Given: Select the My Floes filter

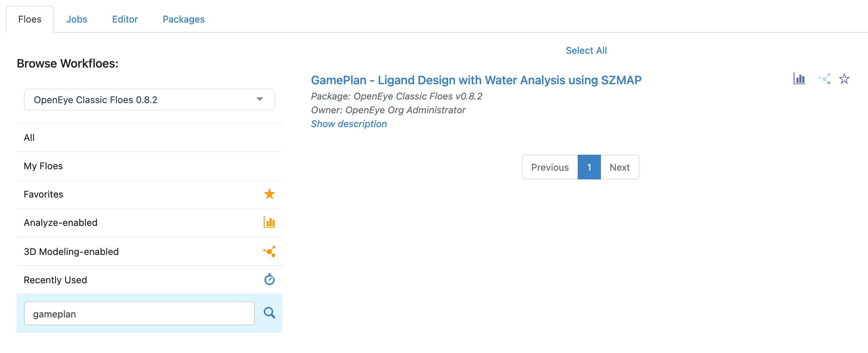Looking at the screenshot, I should tap(149, 166).
